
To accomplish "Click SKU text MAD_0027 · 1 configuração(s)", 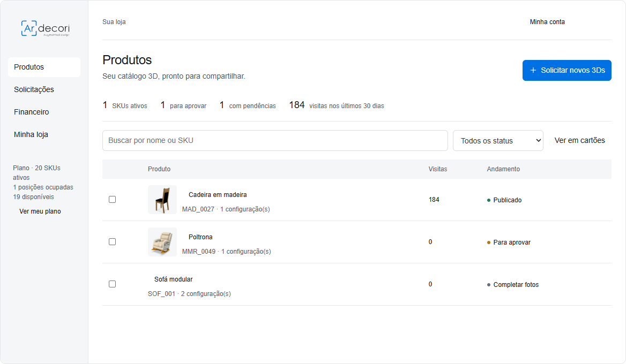I will tap(226, 209).
